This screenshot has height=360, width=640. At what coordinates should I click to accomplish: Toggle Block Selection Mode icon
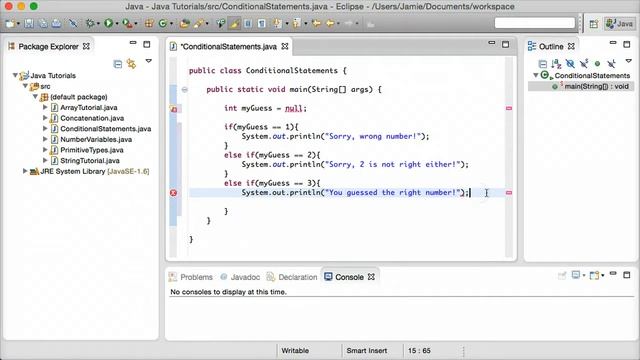(248, 24)
